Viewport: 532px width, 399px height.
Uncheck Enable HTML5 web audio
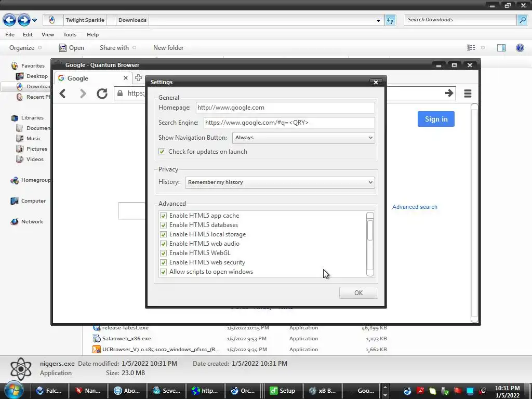coord(163,244)
